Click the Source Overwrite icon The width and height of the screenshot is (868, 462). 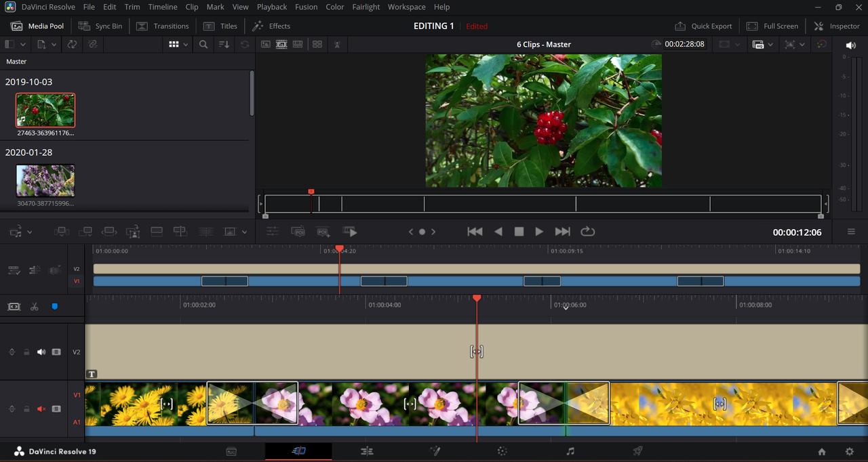180,232
